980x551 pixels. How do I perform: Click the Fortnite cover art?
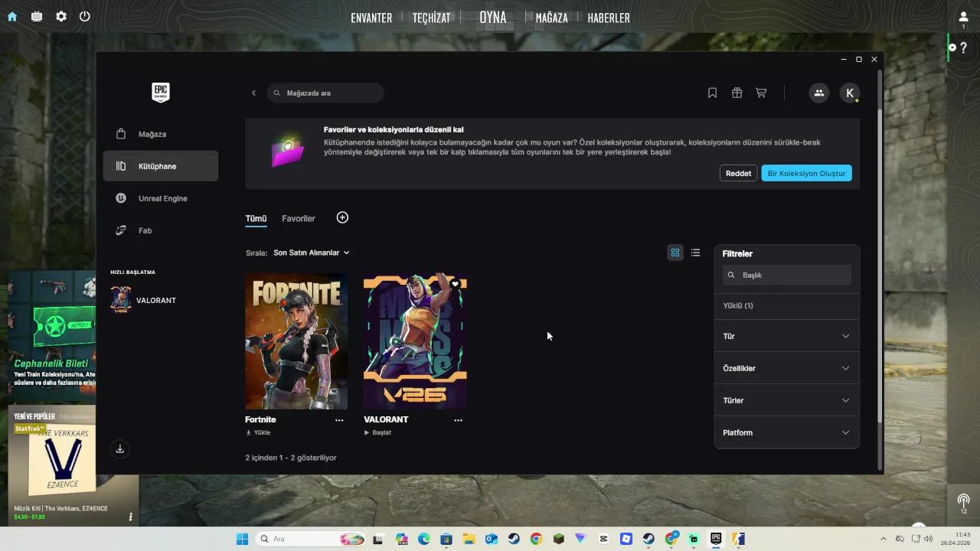[x=296, y=341]
